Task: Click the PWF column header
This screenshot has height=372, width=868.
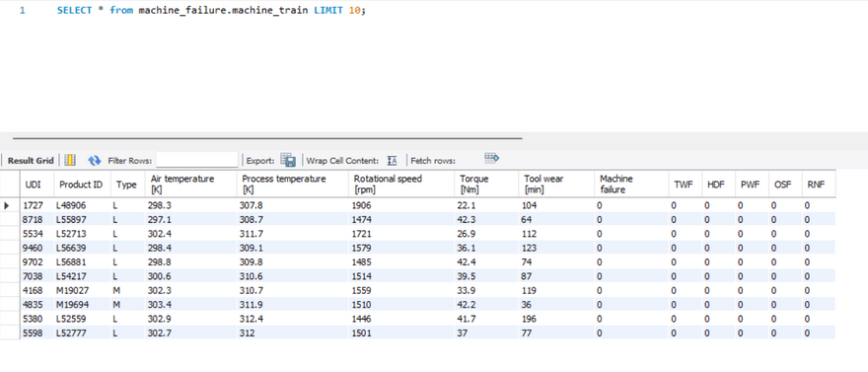Action: tap(752, 185)
